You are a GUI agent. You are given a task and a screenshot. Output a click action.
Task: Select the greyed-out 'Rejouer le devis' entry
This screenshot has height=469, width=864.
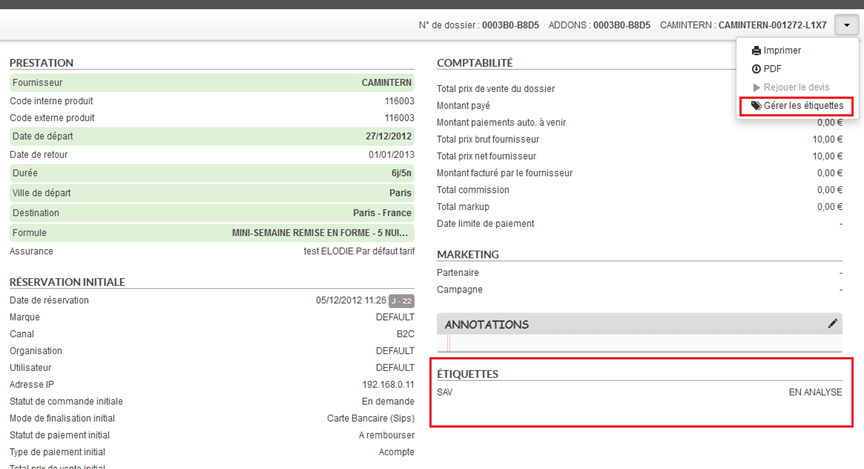click(x=796, y=87)
